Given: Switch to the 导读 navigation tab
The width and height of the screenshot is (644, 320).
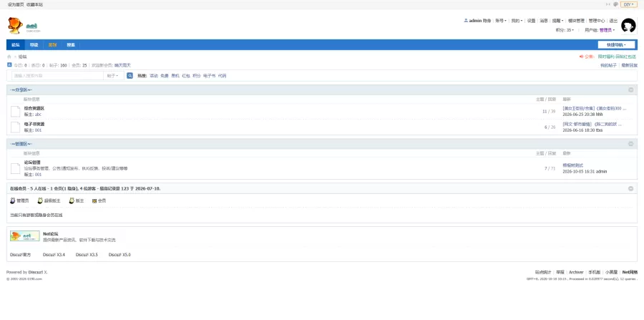Looking at the screenshot, I should [x=34, y=45].
